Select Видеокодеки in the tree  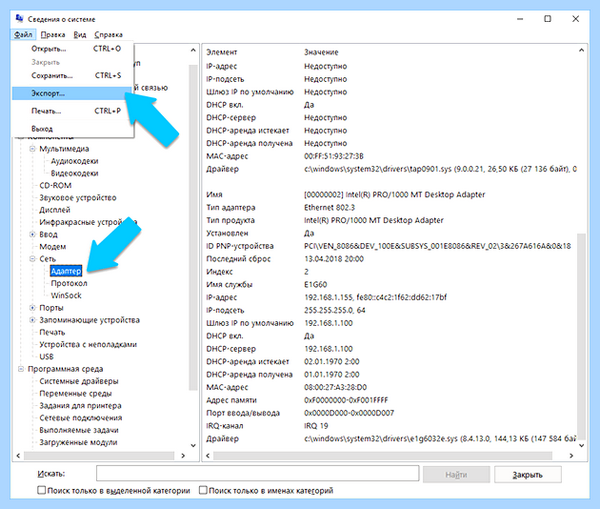pyautogui.click(x=75, y=173)
